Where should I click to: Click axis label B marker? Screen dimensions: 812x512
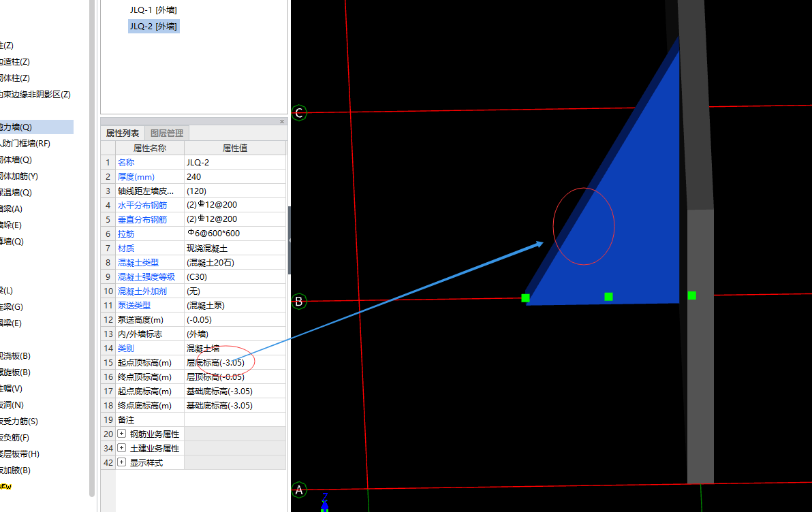point(299,302)
